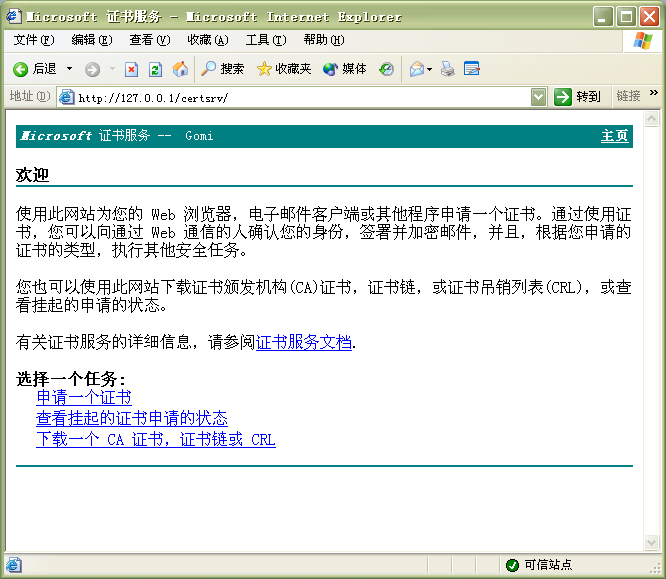This screenshot has height=579, width=666.
Task: Open the 帮助(H) menu
Action: (324, 40)
